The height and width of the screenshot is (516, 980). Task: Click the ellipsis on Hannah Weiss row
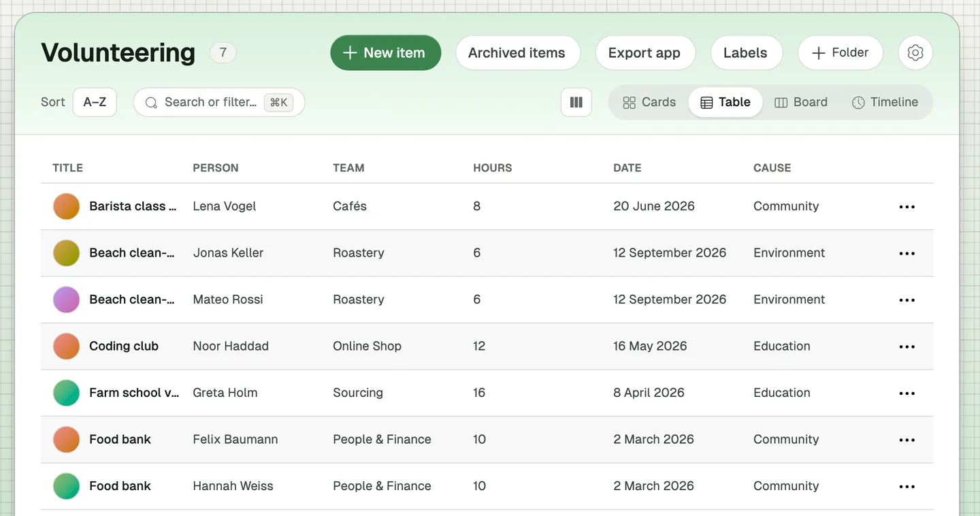pos(907,487)
